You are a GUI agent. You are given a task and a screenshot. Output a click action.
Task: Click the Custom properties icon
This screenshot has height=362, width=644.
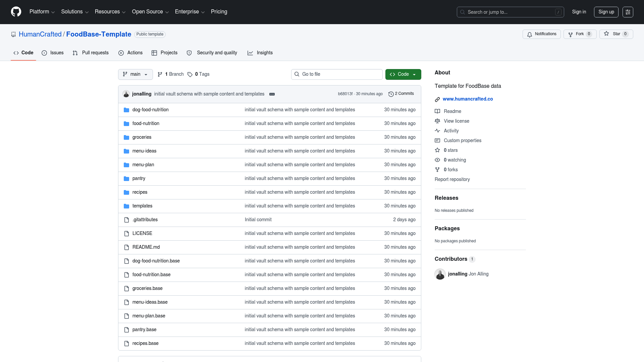tap(437, 140)
